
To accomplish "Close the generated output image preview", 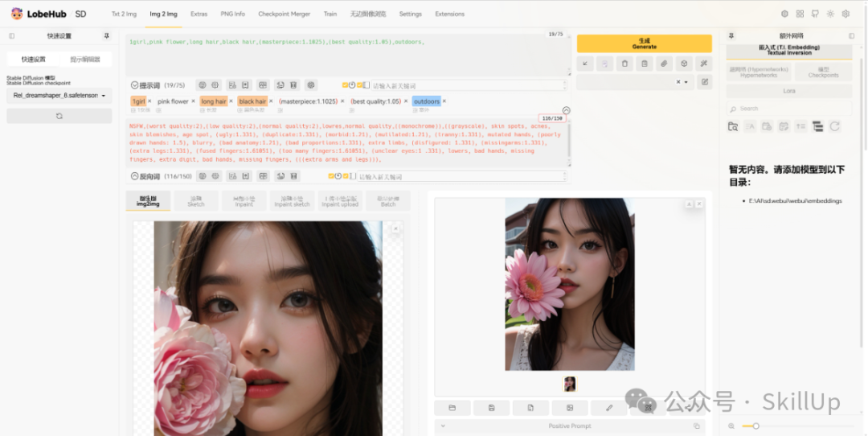I will click(x=699, y=204).
